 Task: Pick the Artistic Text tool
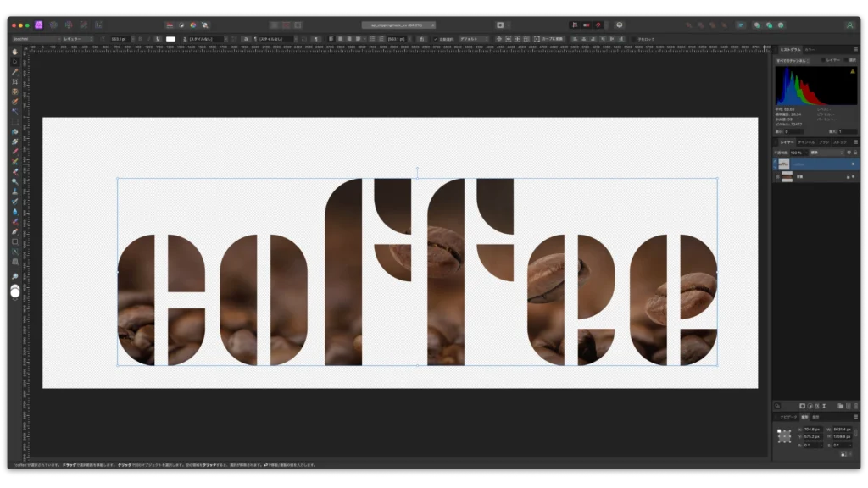tap(15, 252)
